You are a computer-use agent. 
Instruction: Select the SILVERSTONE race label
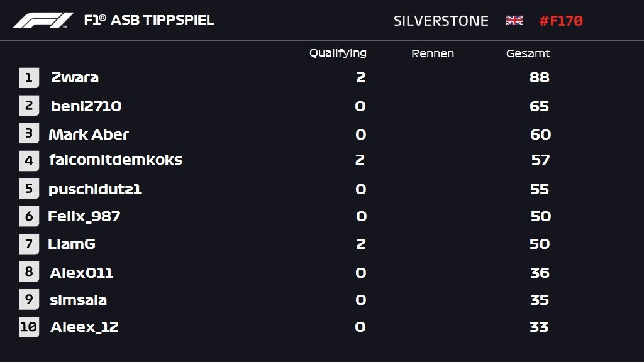point(441,21)
